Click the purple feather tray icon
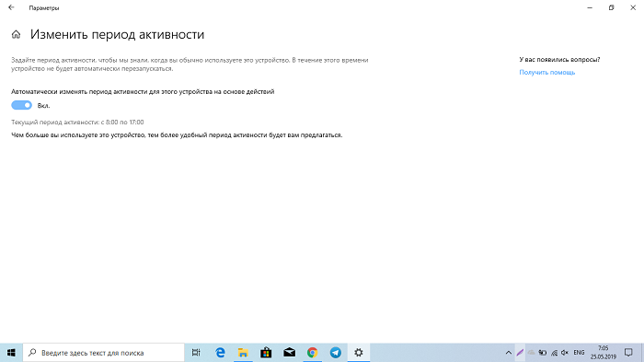This screenshot has width=644, height=362. (x=520, y=353)
